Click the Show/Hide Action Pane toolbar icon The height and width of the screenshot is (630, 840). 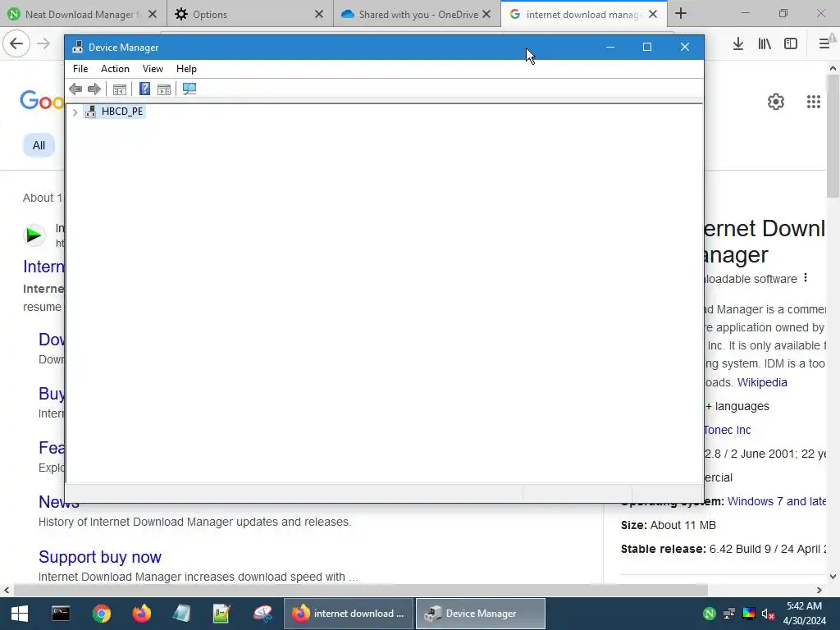[x=164, y=89]
